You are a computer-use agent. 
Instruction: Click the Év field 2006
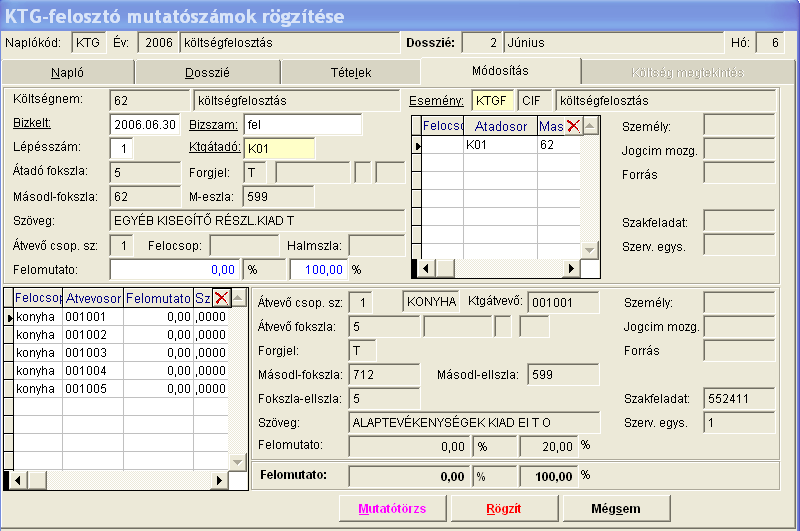pyautogui.click(x=158, y=43)
